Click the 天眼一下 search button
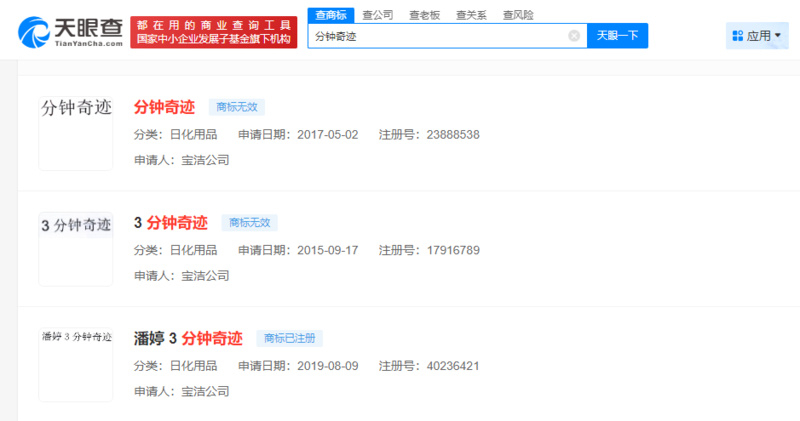Image resolution: width=800 pixels, height=421 pixels. coord(617,36)
